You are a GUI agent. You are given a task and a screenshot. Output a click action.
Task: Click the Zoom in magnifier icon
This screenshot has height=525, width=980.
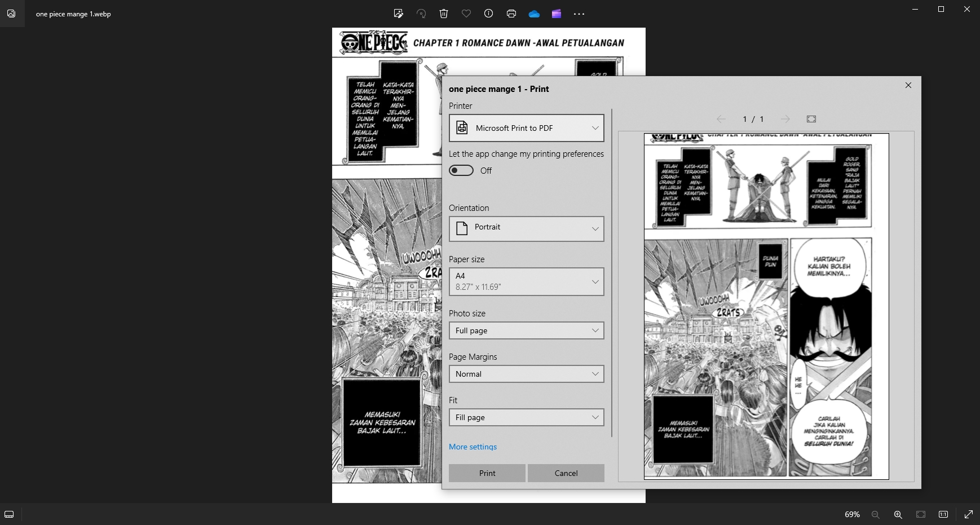coord(898,514)
